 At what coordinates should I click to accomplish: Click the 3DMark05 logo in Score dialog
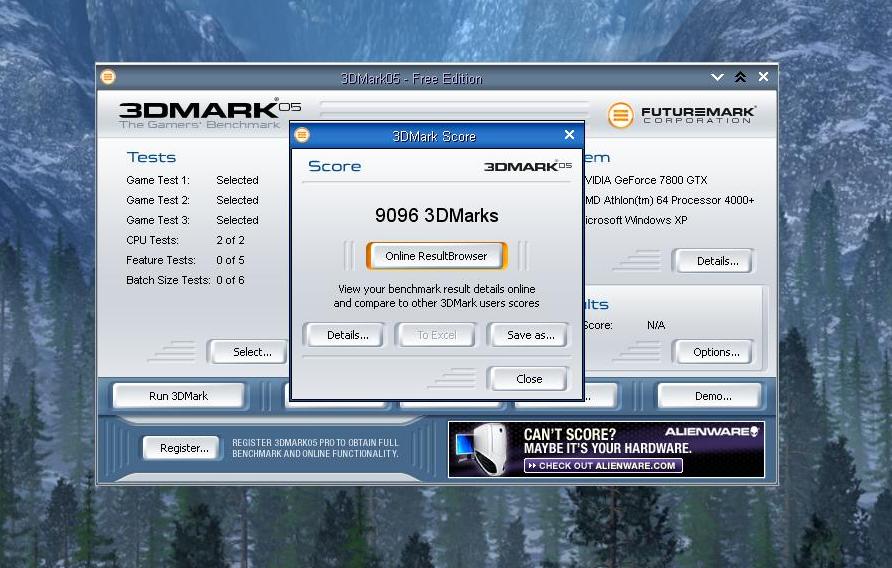pos(527,166)
